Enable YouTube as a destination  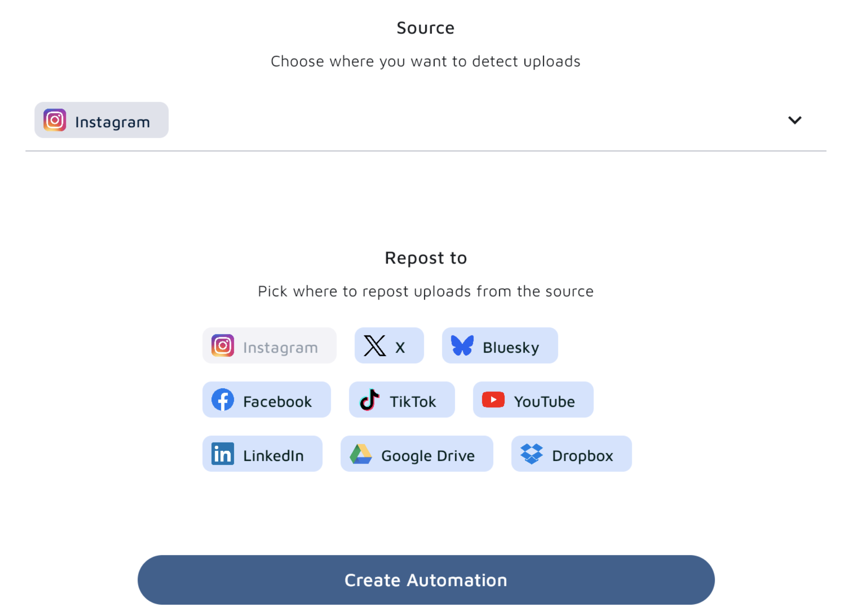coord(533,400)
